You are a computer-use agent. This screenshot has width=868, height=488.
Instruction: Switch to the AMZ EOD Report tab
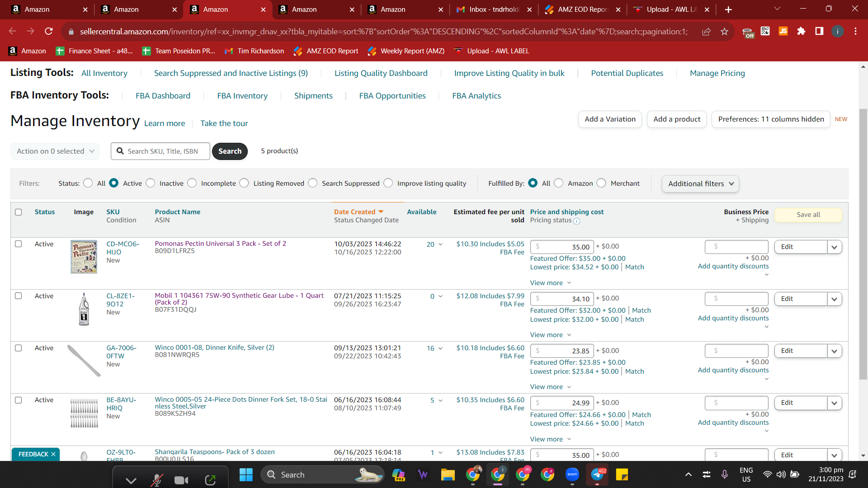583,9
